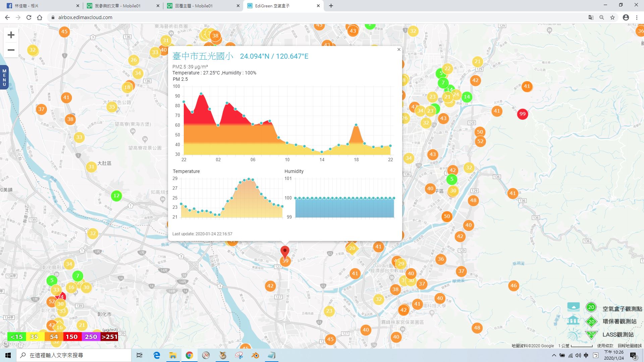Viewport: 644px width, 362px height.
Task: Click the zoom magnifier icon in address bar
Action: 601,17
